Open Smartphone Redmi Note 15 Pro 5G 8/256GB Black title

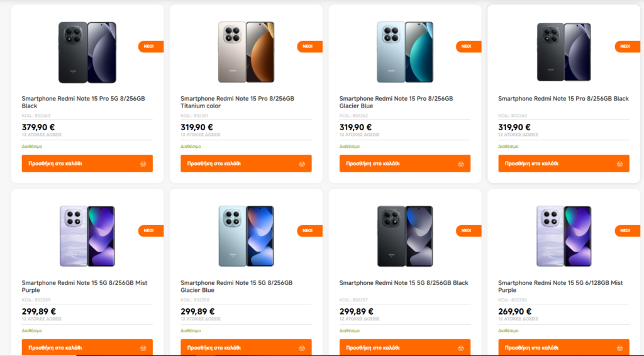84,103
